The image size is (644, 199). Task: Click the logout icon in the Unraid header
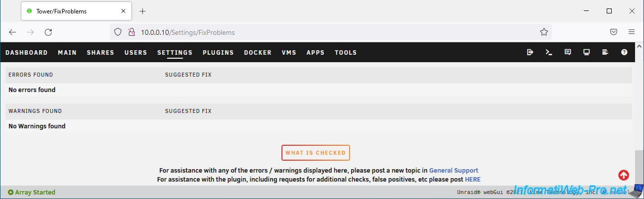pos(530,52)
